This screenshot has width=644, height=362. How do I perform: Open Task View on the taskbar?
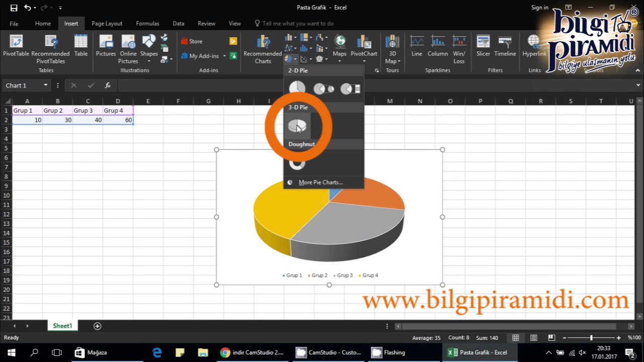[x=57, y=352]
